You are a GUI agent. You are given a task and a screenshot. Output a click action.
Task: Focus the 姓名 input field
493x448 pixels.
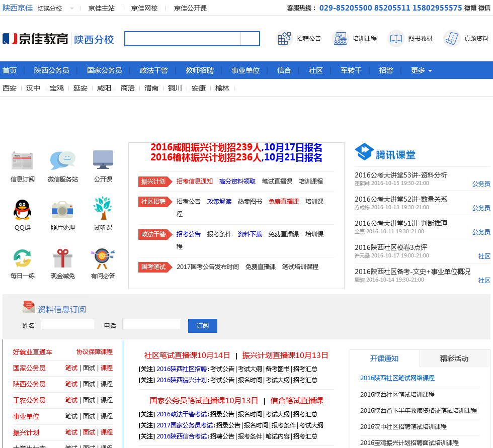tap(67, 324)
